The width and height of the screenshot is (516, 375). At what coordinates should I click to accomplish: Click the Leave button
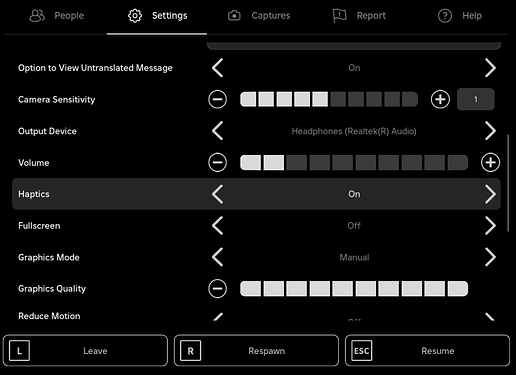point(85,351)
